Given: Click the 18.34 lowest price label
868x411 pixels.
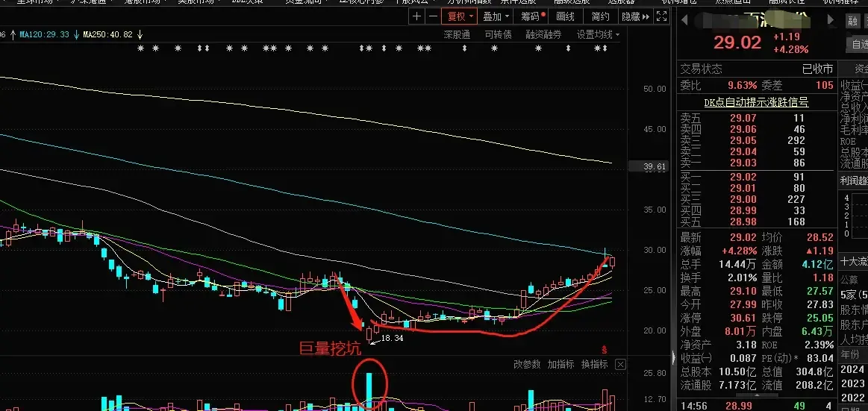Looking at the screenshot, I should click(391, 338).
